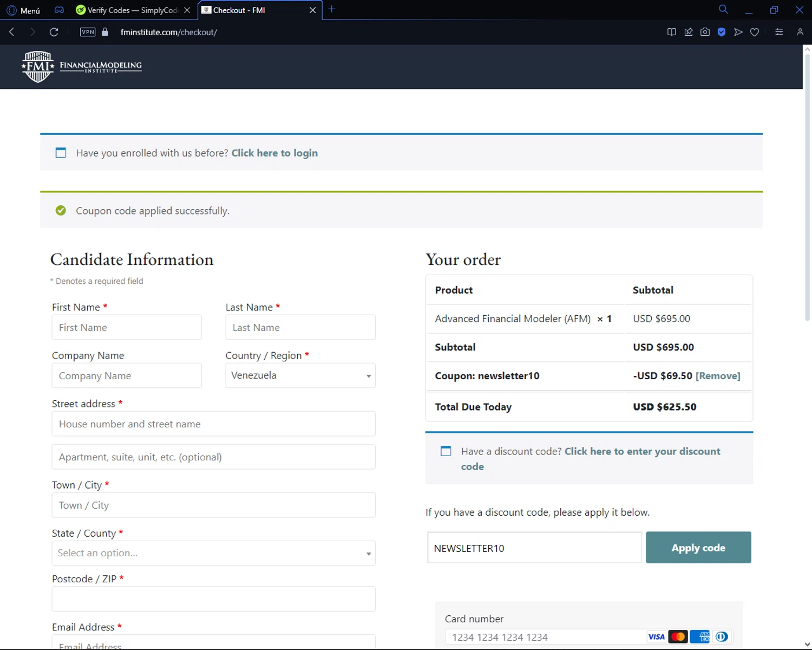Click the Visa card icon

[x=656, y=637]
